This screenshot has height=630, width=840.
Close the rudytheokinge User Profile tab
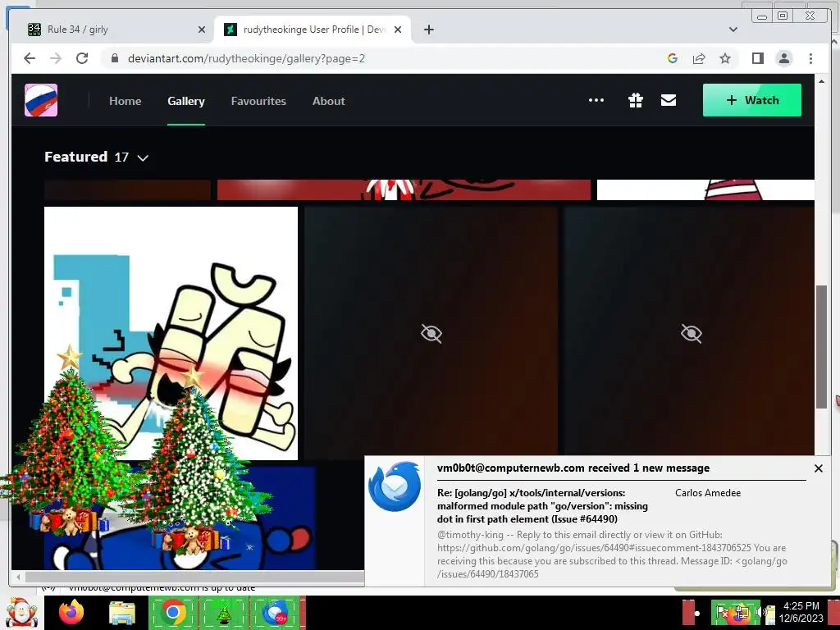click(398, 30)
